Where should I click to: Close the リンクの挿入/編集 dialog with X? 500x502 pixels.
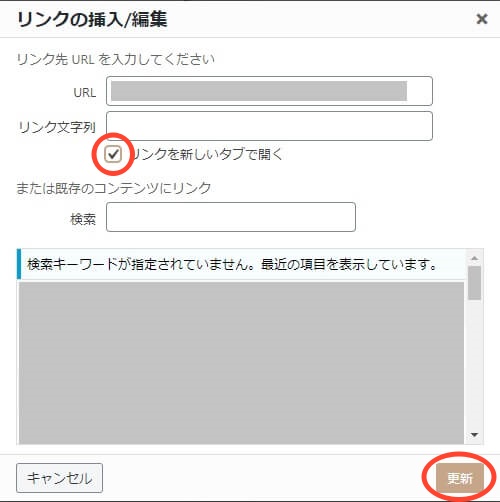pyautogui.click(x=482, y=19)
